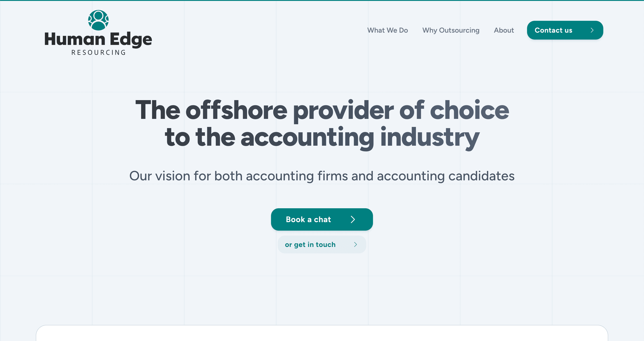Follow the 'or get in touch' text link
This screenshot has width=644, height=341.
click(x=310, y=244)
